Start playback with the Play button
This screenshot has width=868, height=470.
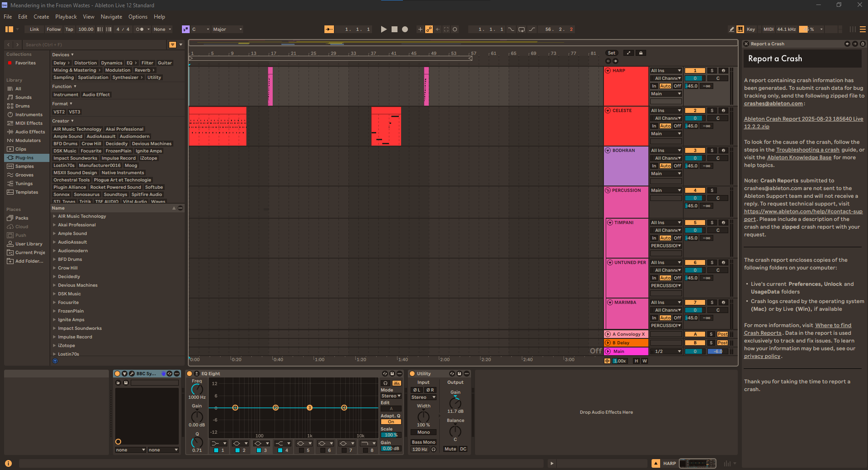tap(383, 29)
